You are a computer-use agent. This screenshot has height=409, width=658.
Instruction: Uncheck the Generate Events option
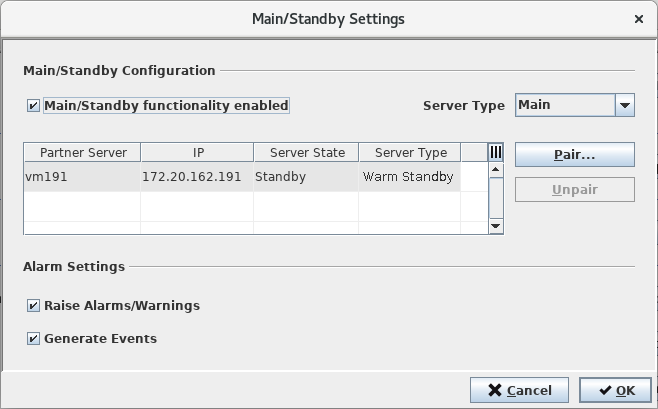(x=34, y=339)
